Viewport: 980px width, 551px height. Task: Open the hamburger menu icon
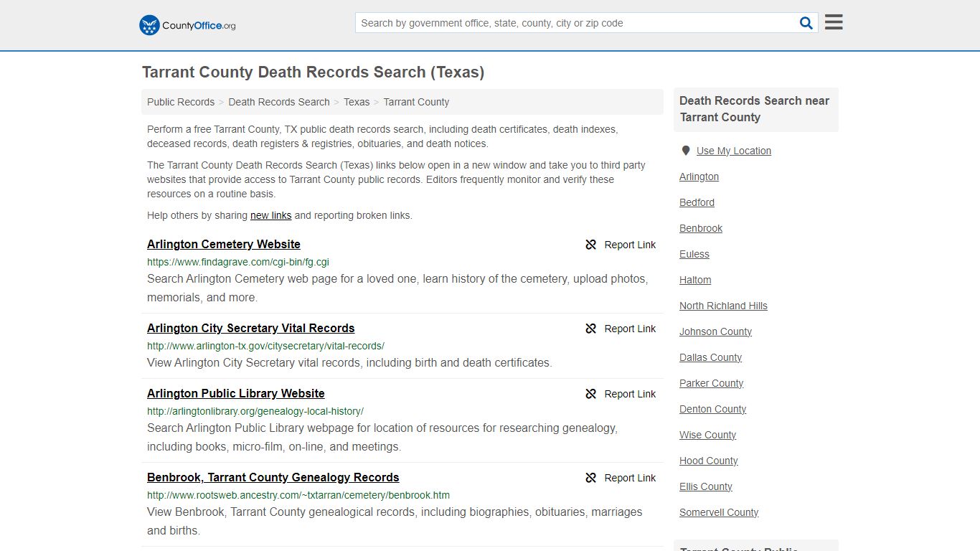point(834,22)
